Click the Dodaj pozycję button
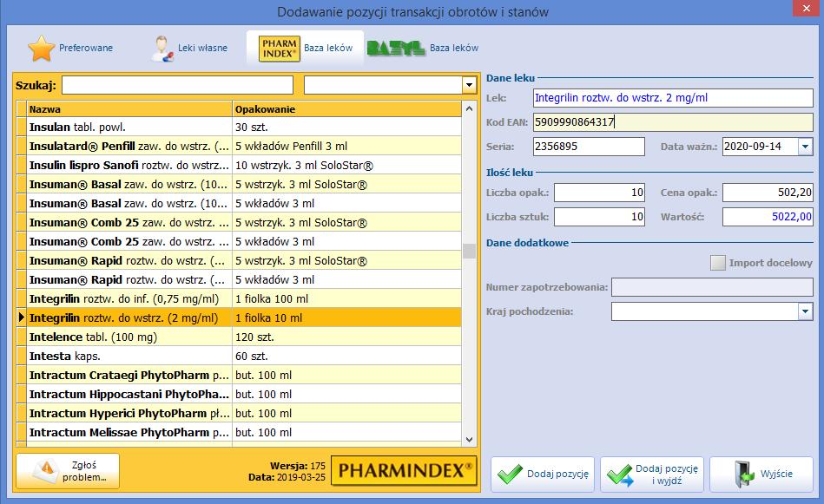This screenshot has height=504, width=824. tap(543, 475)
